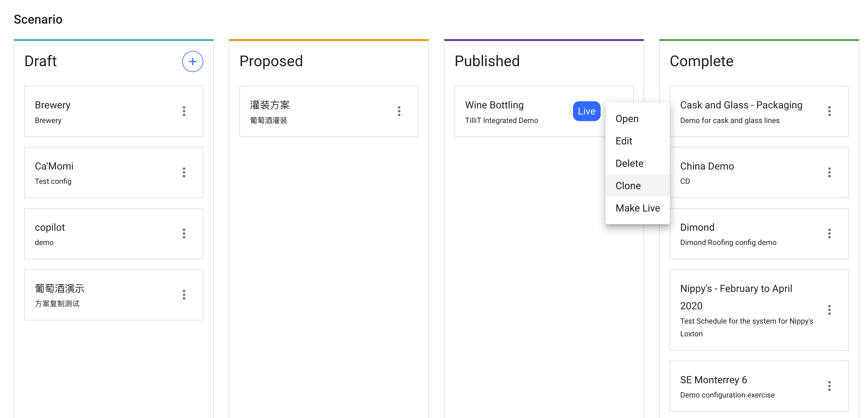The height and width of the screenshot is (418, 868).
Task: Open the kebab menu on SE Monterrey 6
Action: coord(829,386)
